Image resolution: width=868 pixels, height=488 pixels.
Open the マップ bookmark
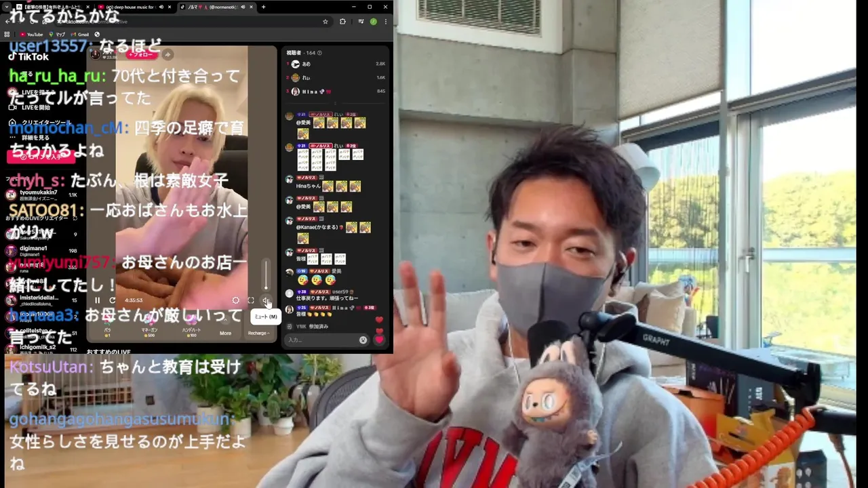click(56, 35)
